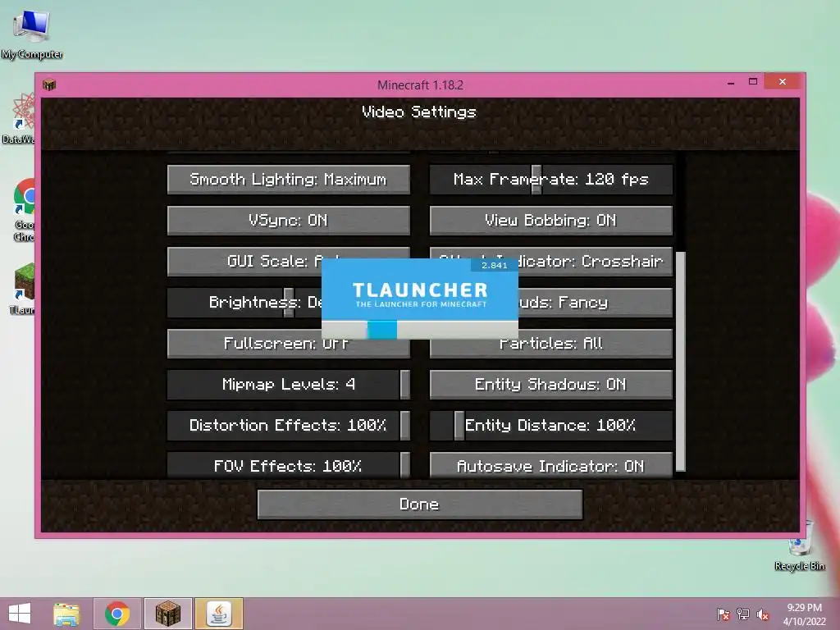Open File Explorer from taskbar
The width and height of the screenshot is (840, 630).
[66, 614]
